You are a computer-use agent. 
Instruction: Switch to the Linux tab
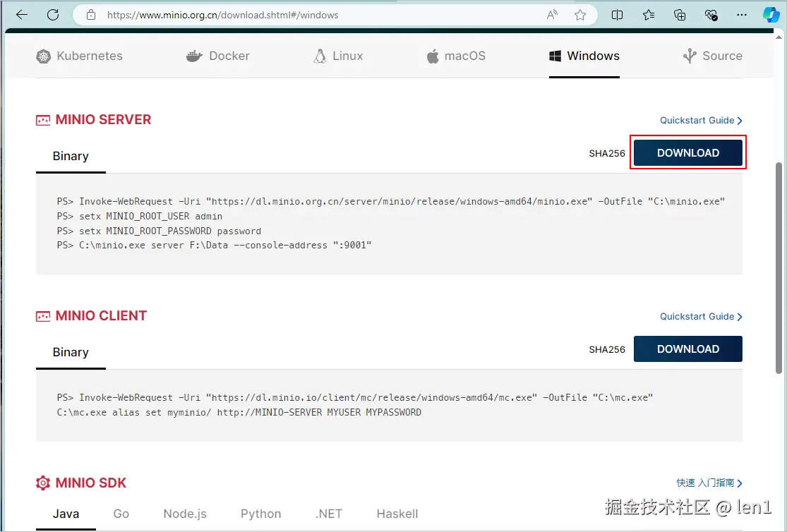click(x=338, y=56)
